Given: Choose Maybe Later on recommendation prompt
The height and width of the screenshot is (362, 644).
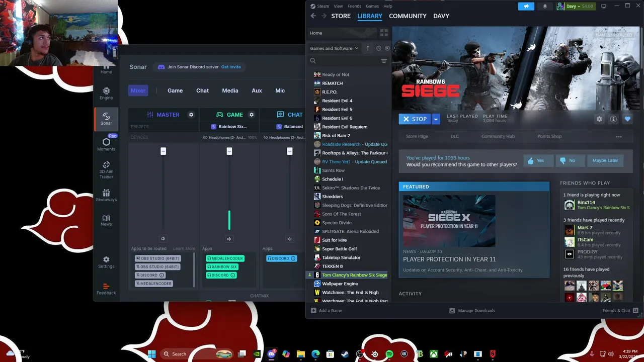Looking at the screenshot, I should click(x=605, y=160).
